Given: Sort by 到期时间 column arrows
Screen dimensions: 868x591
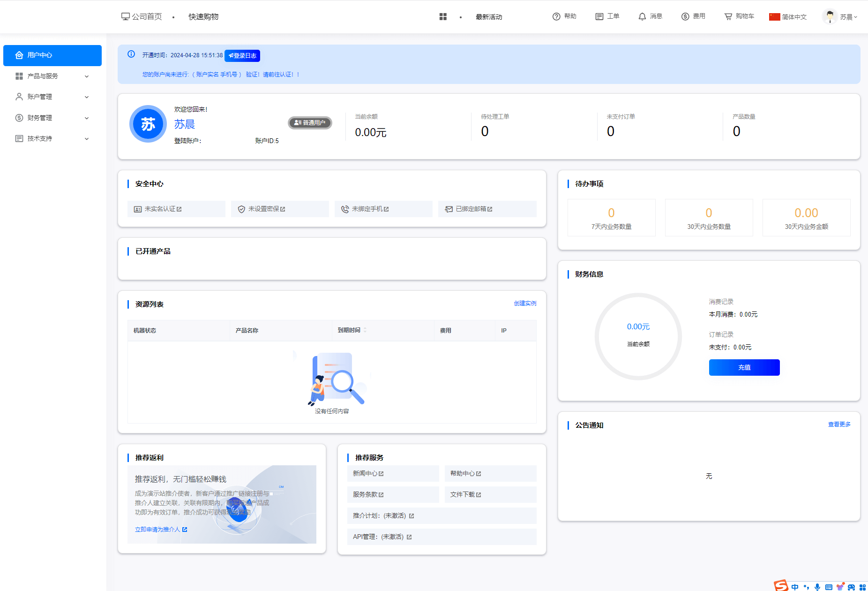Looking at the screenshot, I should 365,330.
